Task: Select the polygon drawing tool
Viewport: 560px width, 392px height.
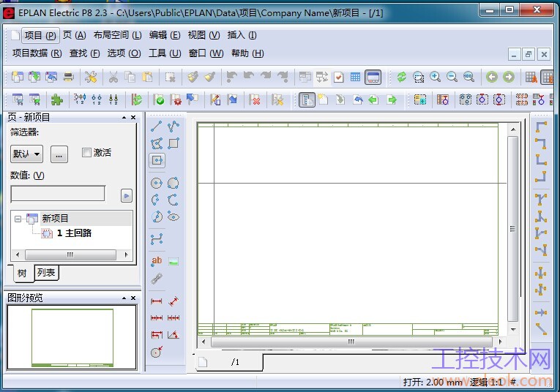Action: (x=157, y=143)
